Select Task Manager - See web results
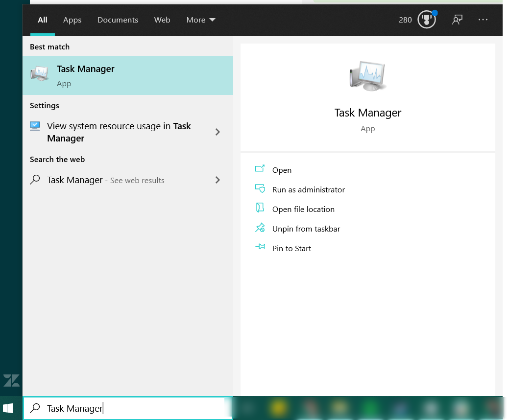 pyautogui.click(x=128, y=180)
